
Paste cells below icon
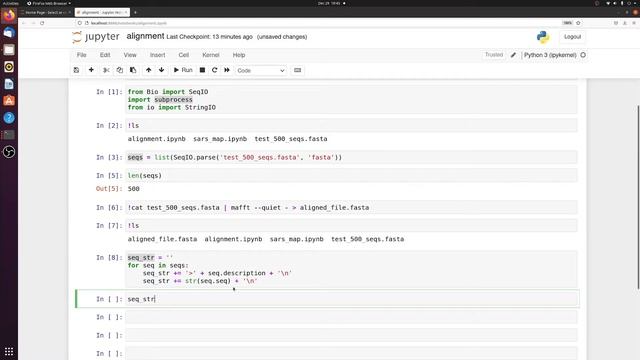[x=133, y=70]
